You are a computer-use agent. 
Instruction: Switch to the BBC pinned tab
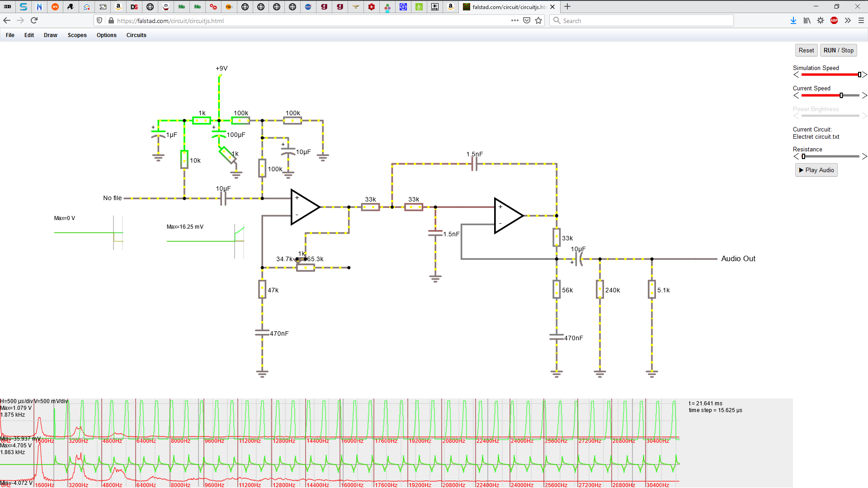point(8,7)
